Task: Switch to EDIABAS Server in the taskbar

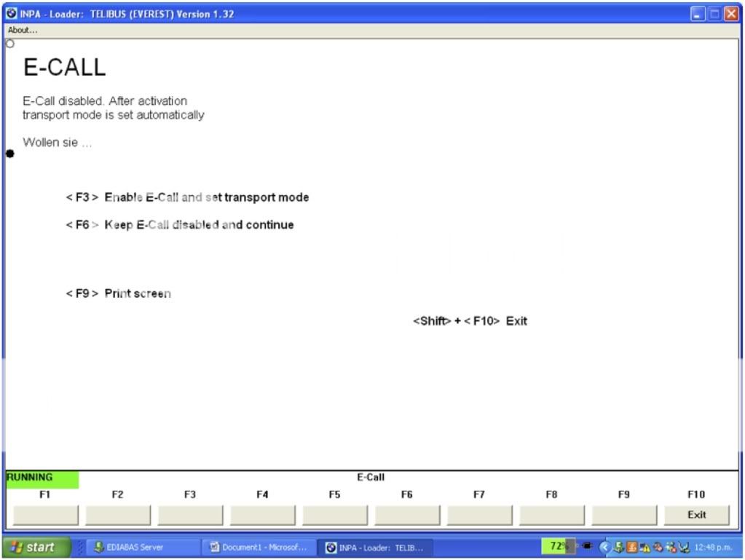Action: point(128,548)
